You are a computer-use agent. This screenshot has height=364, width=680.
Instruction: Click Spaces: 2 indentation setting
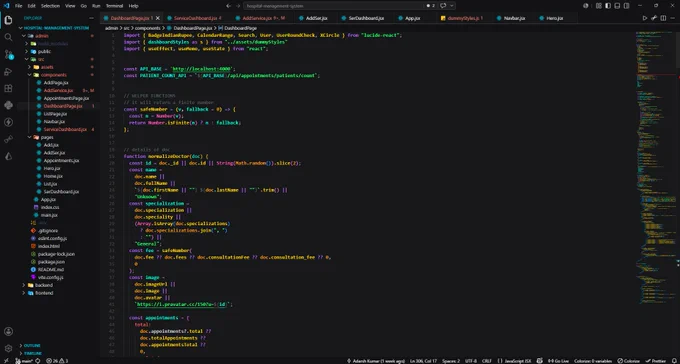[451, 361]
